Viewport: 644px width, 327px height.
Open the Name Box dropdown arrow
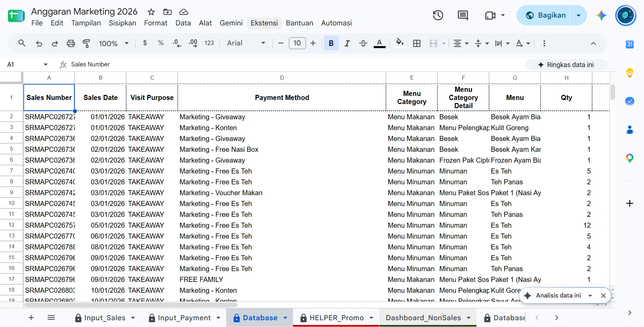45,64
